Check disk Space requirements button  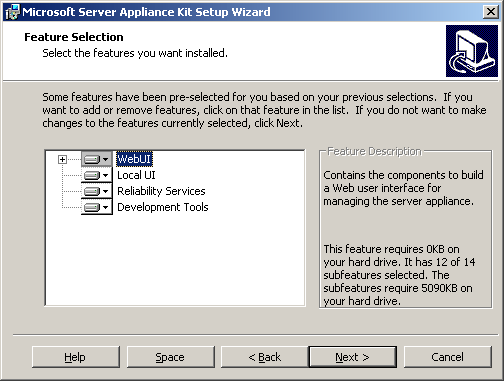[170, 357]
